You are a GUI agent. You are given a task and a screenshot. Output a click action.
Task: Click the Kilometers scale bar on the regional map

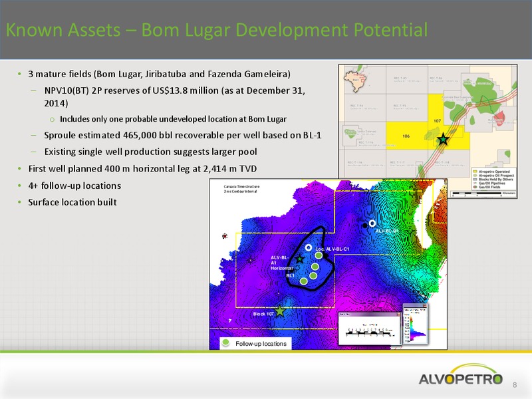click(483, 194)
